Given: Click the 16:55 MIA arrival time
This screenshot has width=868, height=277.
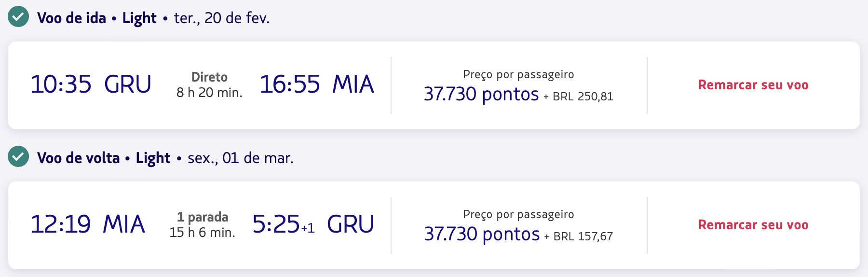Looking at the screenshot, I should click(x=317, y=84).
